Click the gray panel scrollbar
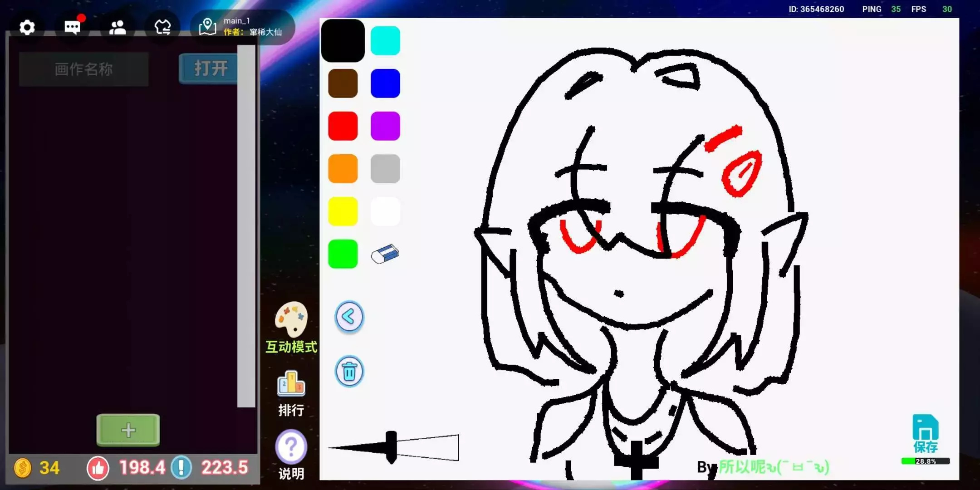Image resolution: width=980 pixels, height=490 pixels. click(x=246, y=227)
